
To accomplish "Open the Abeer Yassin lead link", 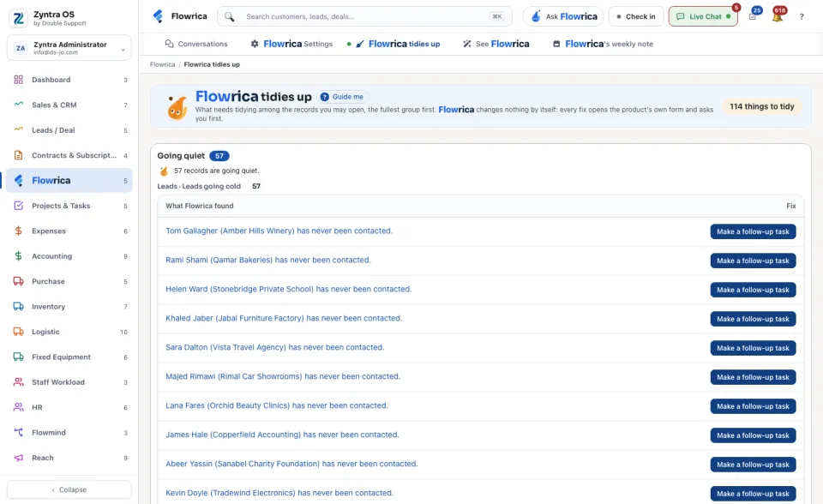I will (291, 464).
